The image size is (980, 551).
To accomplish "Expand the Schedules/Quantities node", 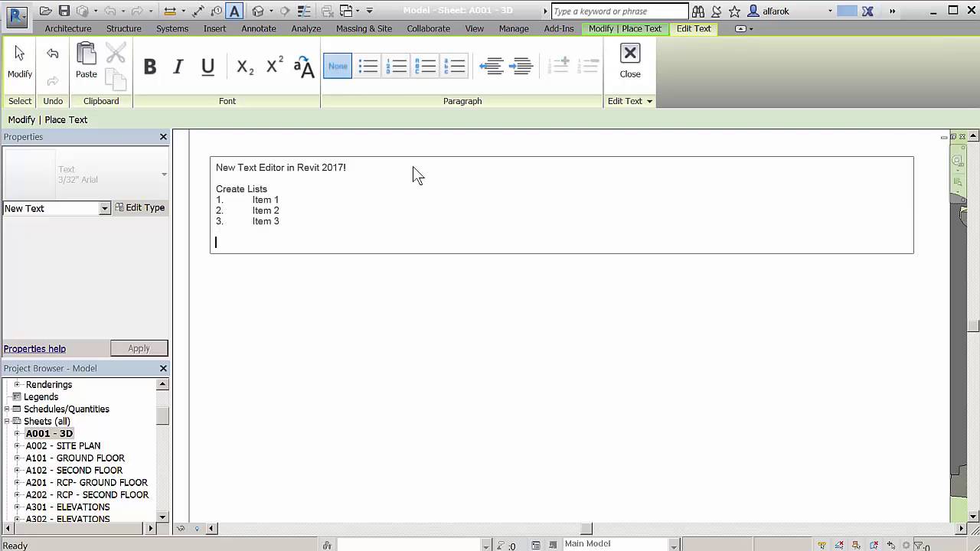I will click(7, 409).
